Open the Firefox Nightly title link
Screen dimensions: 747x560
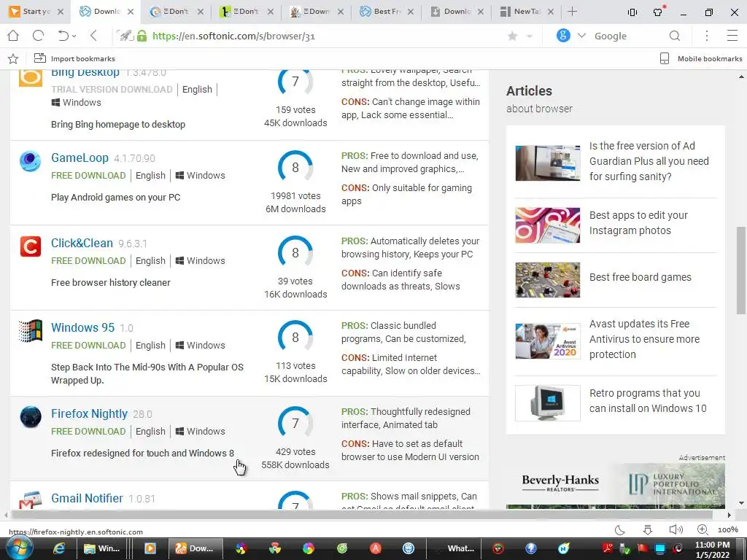pyautogui.click(x=89, y=413)
